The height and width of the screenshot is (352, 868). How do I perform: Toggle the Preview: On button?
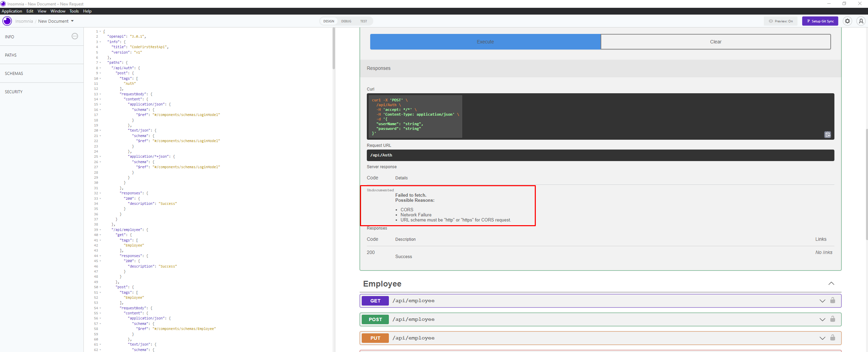click(x=781, y=21)
